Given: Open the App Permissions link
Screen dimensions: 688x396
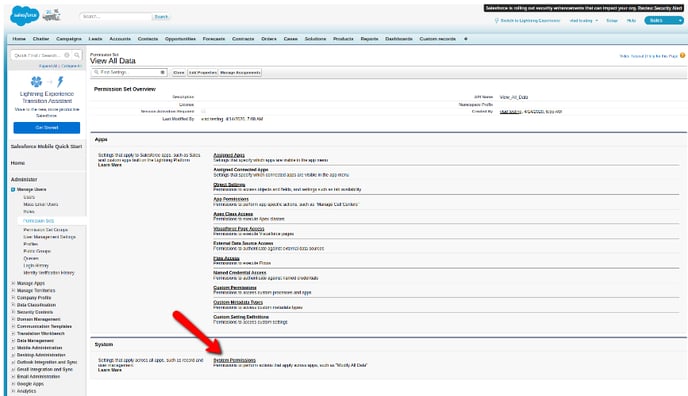Looking at the screenshot, I should pyautogui.click(x=231, y=199).
